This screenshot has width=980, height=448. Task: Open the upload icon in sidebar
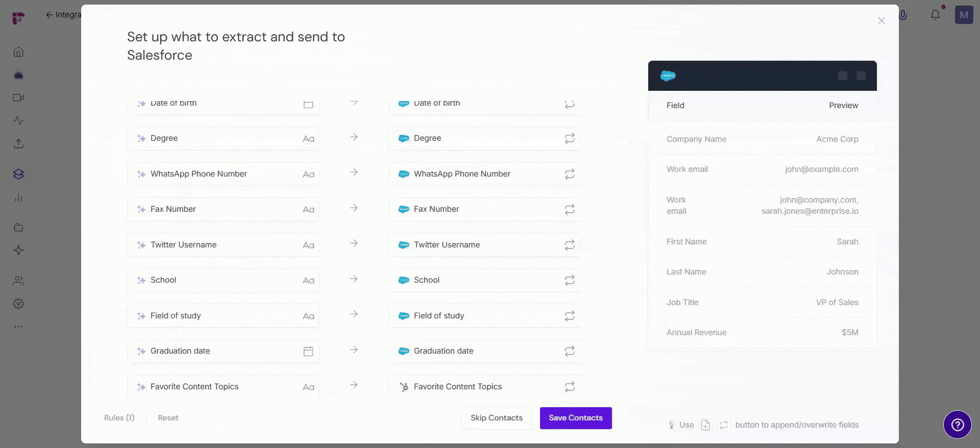click(x=18, y=143)
